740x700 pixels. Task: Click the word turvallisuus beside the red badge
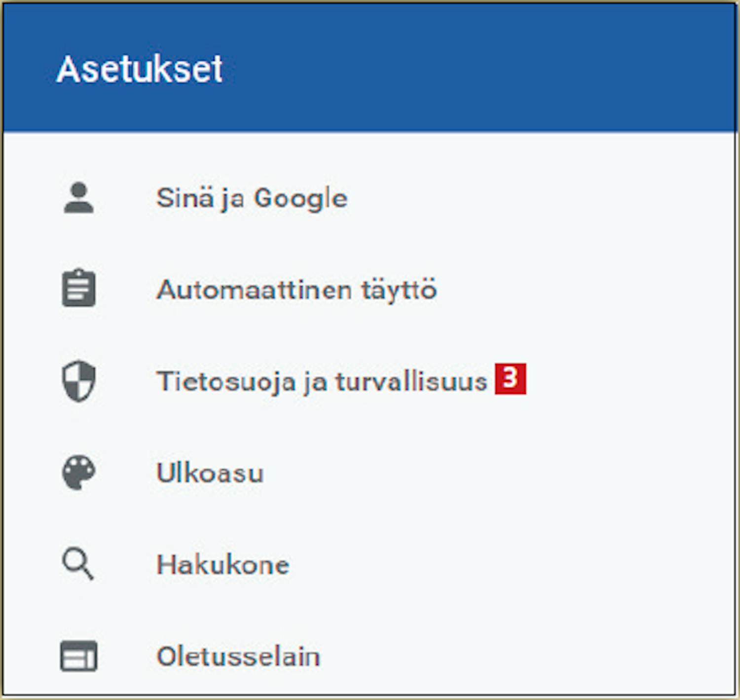411,382
